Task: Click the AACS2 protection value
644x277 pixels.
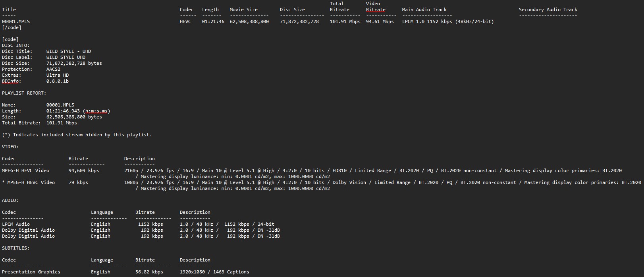Action: [53, 69]
